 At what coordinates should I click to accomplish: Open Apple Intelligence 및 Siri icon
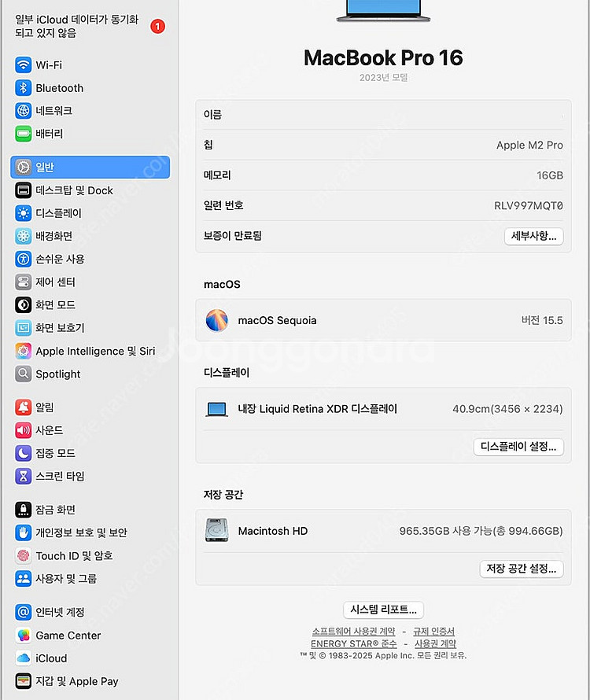24,351
